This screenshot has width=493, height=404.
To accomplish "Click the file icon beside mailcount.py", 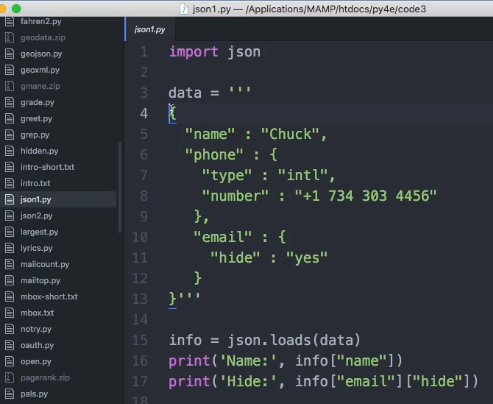I will (x=10, y=264).
